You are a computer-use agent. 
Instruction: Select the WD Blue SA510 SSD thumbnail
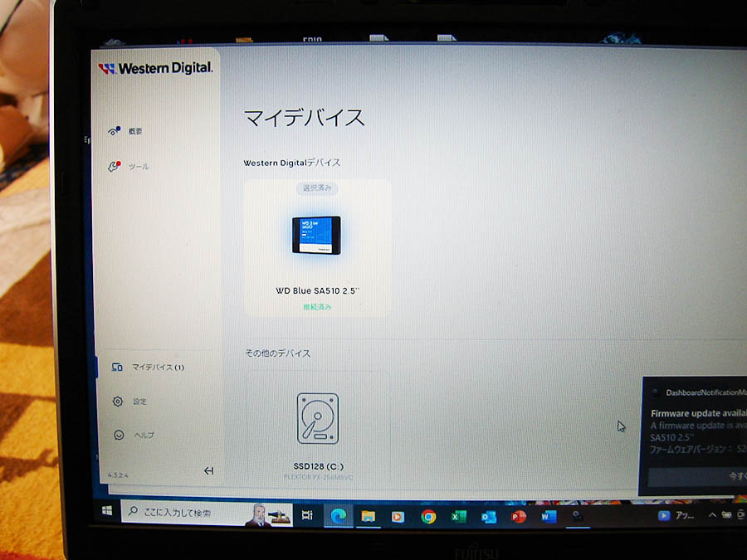(x=317, y=234)
